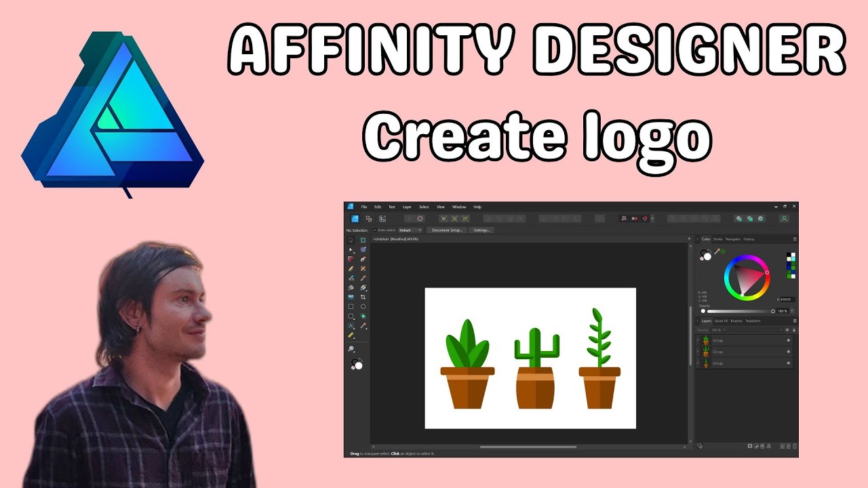
Task: Open the View menu
Action: coord(441,207)
